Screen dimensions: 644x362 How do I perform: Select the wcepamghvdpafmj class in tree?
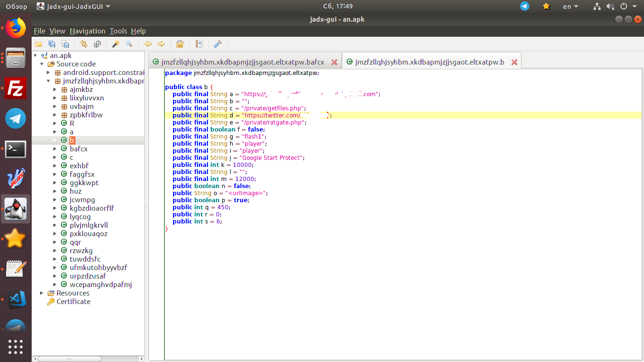pos(100,285)
